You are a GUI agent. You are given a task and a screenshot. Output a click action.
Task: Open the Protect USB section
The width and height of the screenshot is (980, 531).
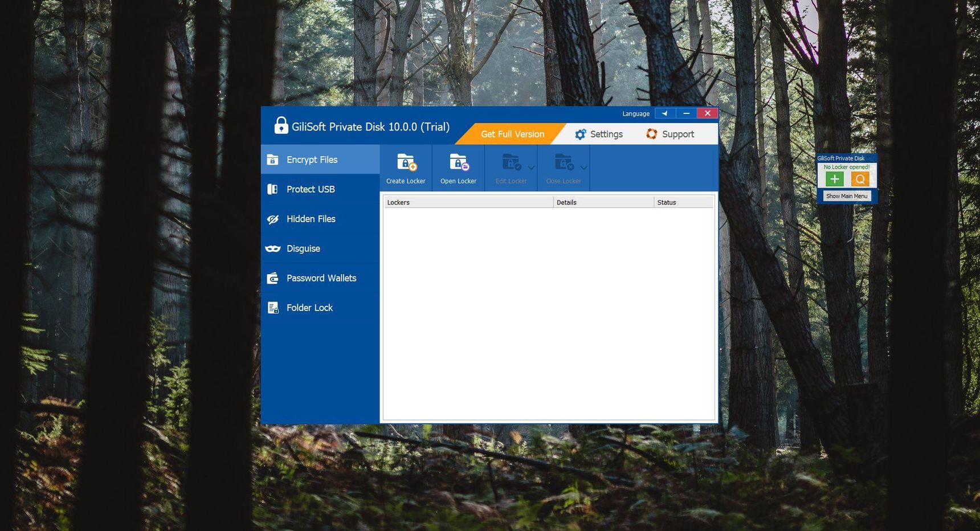click(320, 189)
